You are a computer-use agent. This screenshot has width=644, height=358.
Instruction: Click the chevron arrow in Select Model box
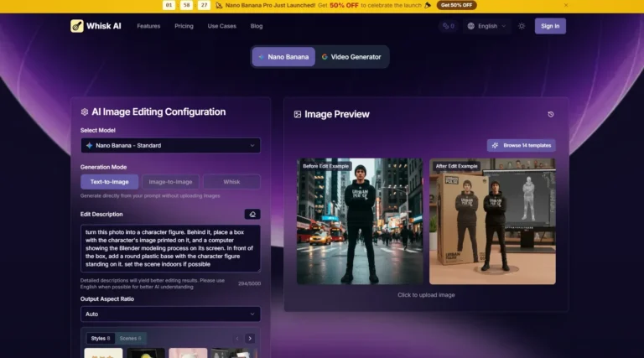click(252, 145)
